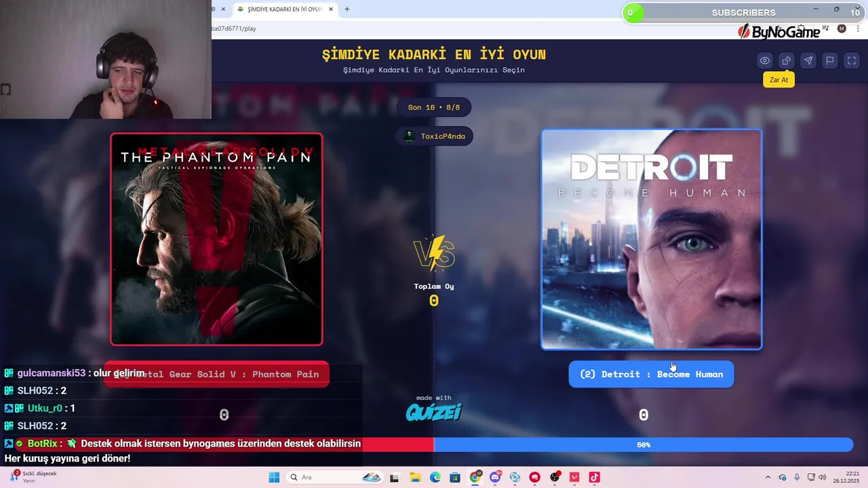
Task: Open the Chrome three-dot menu
Action: tap(858, 28)
